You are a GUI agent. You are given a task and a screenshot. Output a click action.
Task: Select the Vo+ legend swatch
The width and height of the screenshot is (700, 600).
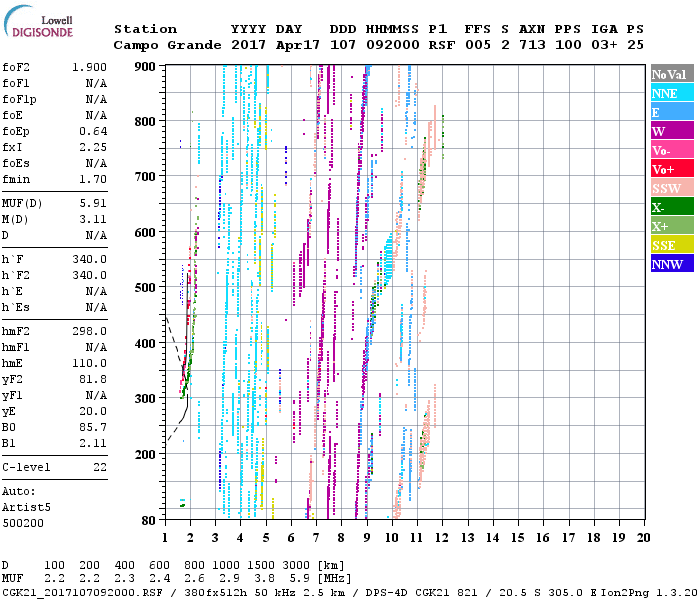point(672,169)
